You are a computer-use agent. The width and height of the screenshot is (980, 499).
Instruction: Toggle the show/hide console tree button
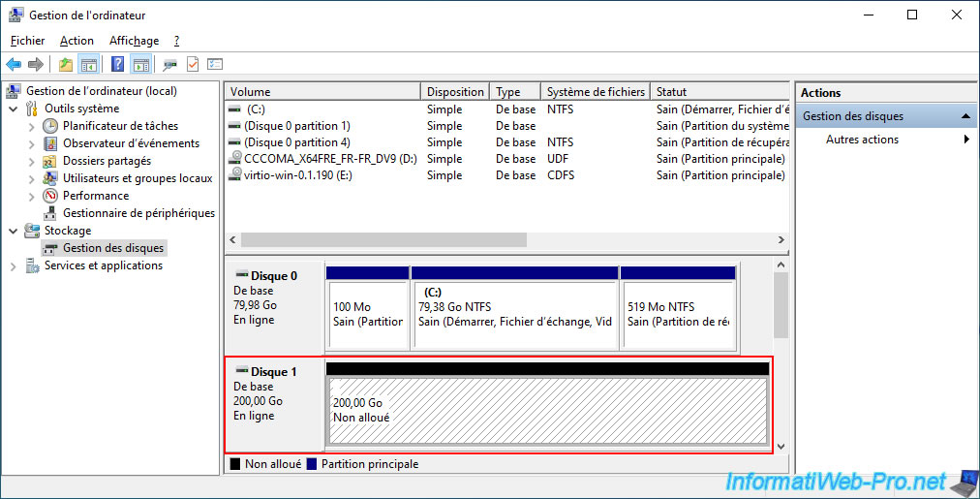89,64
